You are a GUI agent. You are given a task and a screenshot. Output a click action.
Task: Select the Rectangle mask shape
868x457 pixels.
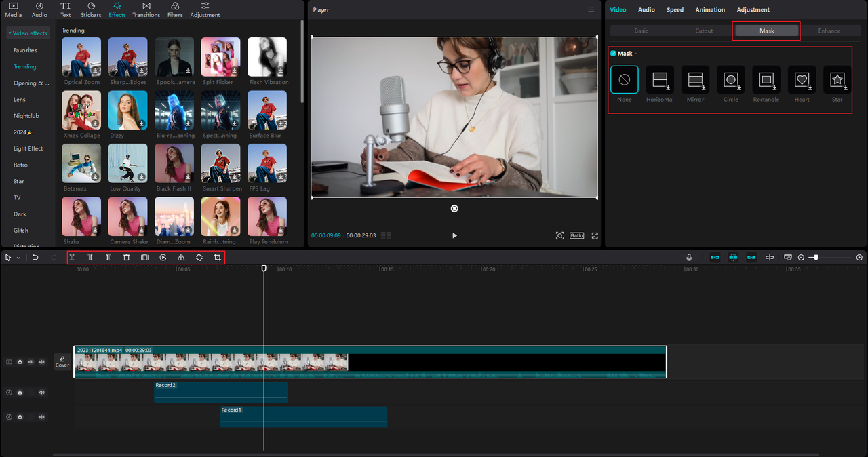coord(766,79)
